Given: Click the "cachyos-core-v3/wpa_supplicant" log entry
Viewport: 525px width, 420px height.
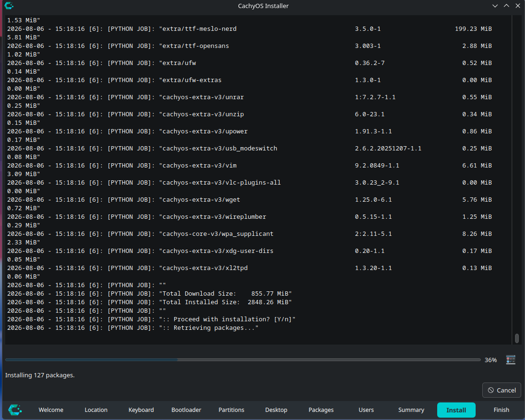Looking at the screenshot, I should pyautogui.click(x=249, y=233).
